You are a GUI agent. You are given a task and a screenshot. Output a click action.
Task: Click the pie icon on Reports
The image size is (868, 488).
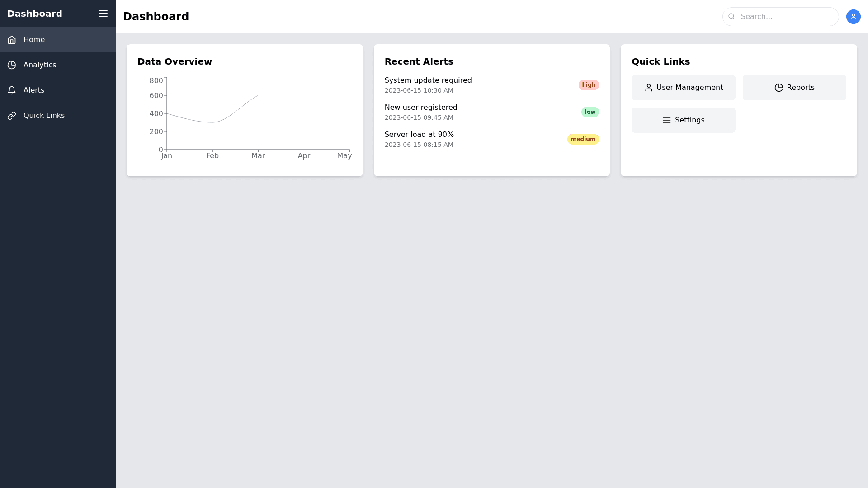pos(778,88)
